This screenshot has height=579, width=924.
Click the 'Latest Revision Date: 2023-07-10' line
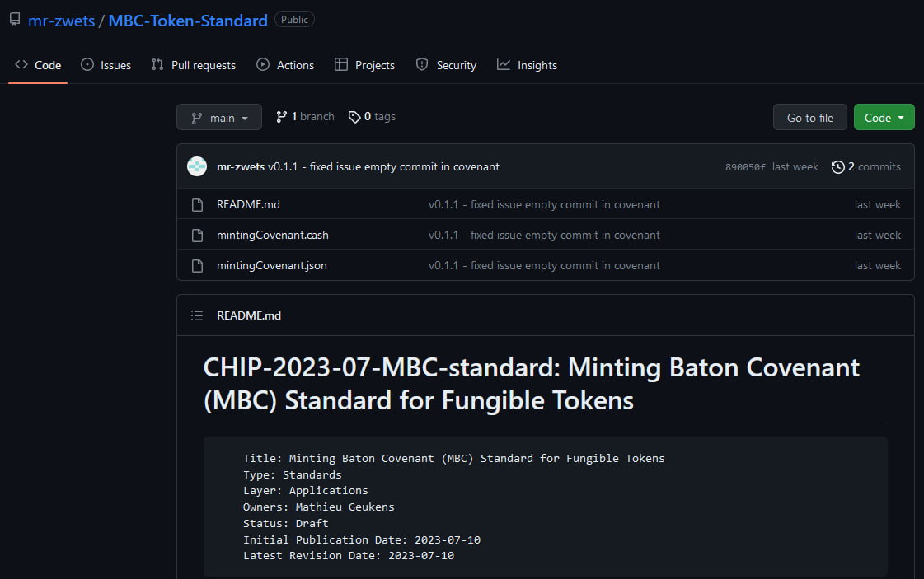[x=349, y=555]
